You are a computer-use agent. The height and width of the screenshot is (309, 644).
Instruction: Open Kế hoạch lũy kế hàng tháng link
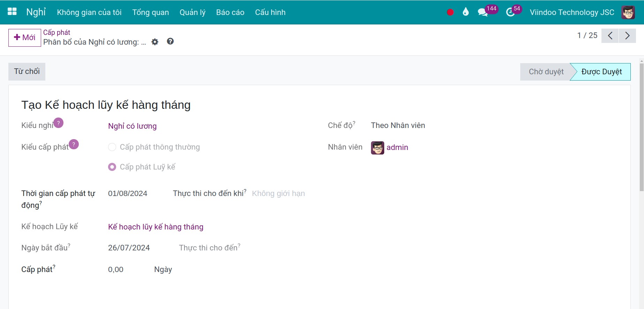pyautogui.click(x=156, y=227)
